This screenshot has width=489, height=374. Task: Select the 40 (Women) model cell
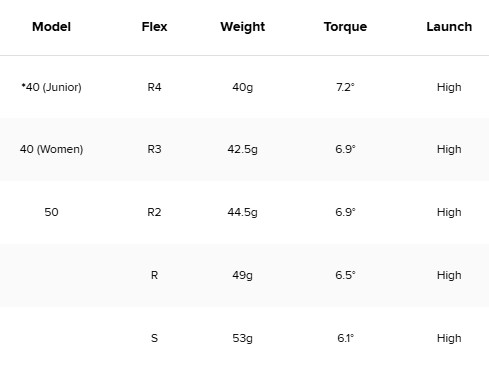click(51, 149)
